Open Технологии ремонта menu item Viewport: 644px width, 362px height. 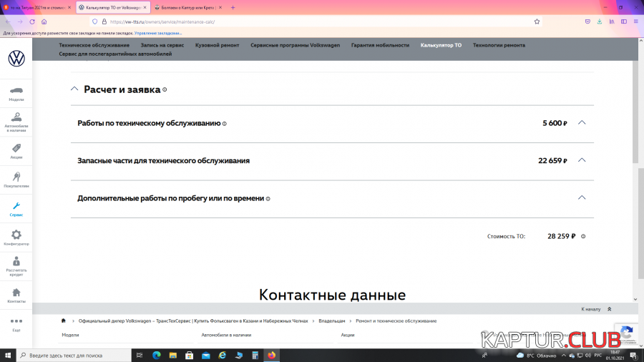coord(499,45)
